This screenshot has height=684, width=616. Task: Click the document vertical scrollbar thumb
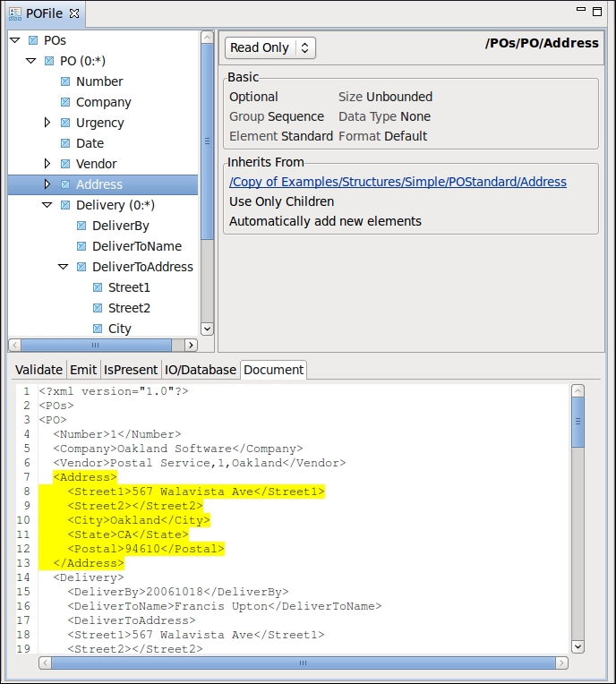577,422
